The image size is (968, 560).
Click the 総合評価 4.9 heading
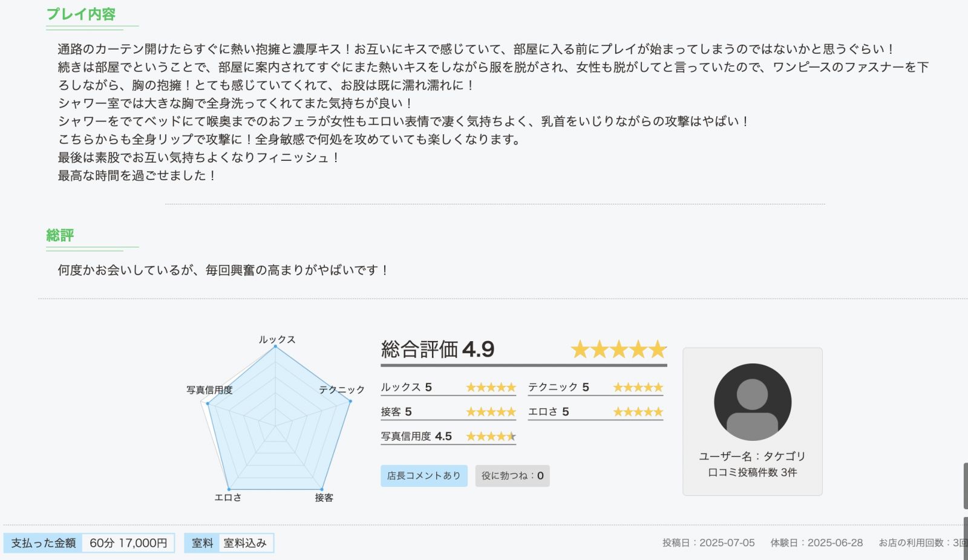pyautogui.click(x=438, y=349)
